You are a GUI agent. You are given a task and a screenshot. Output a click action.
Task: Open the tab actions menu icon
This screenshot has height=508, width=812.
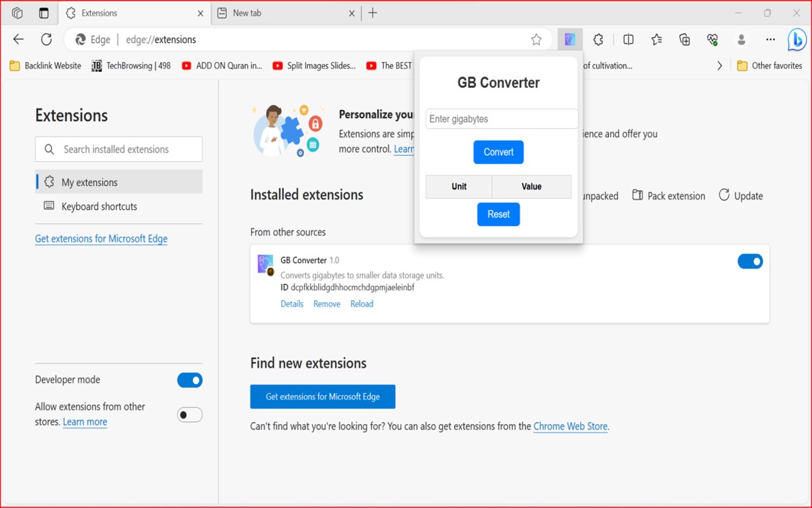click(x=44, y=13)
